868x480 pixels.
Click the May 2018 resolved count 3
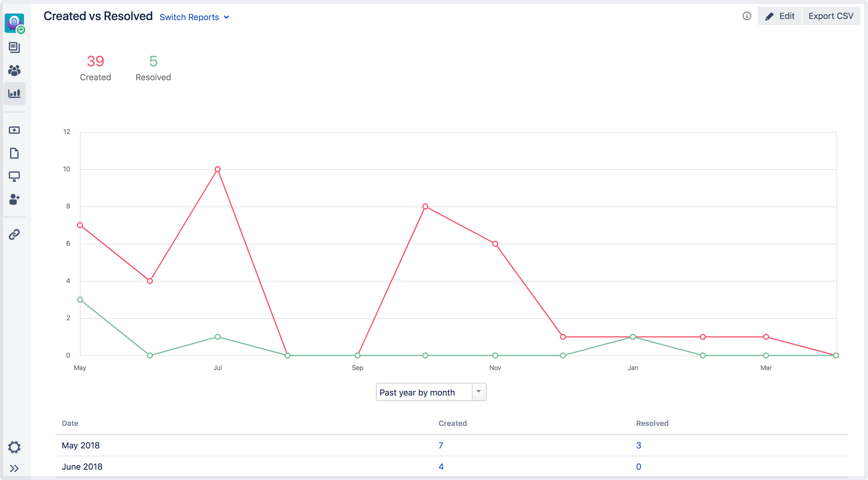639,445
